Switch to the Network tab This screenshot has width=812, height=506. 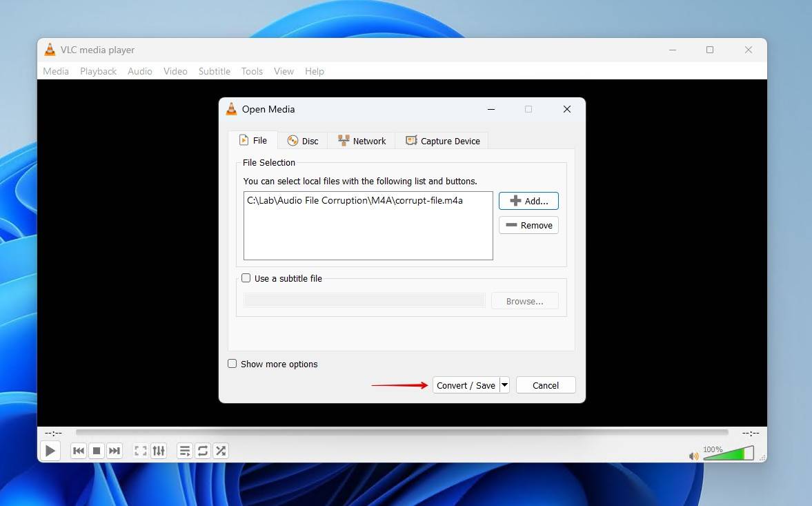point(361,140)
